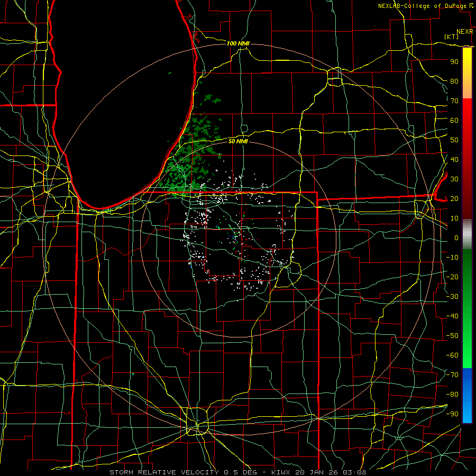Click the -70 scale value

point(452,375)
